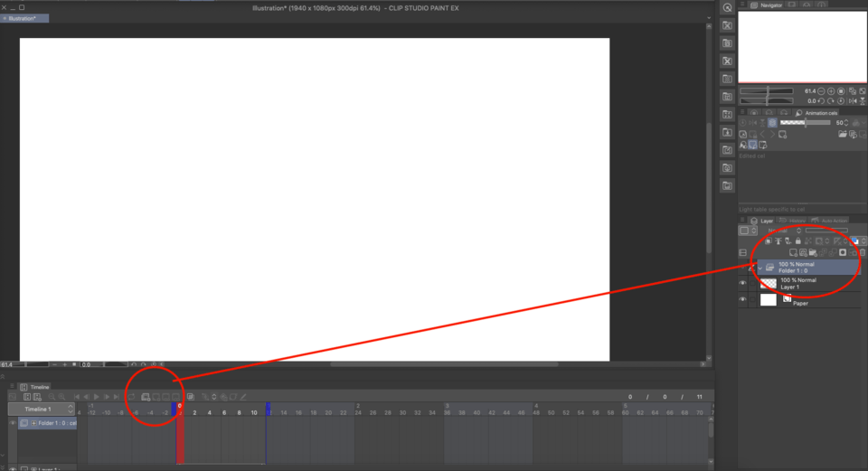This screenshot has width=868, height=471.
Task: Switch to the Navigator tab
Action: 767,5
